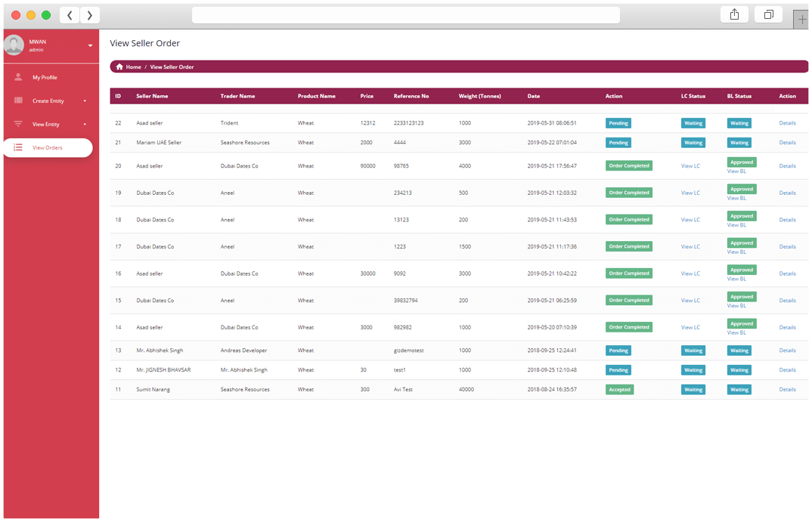Click Accepted badge for order 11
Image resolution: width=812 pixels, height=522 pixels.
coord(619,390)
